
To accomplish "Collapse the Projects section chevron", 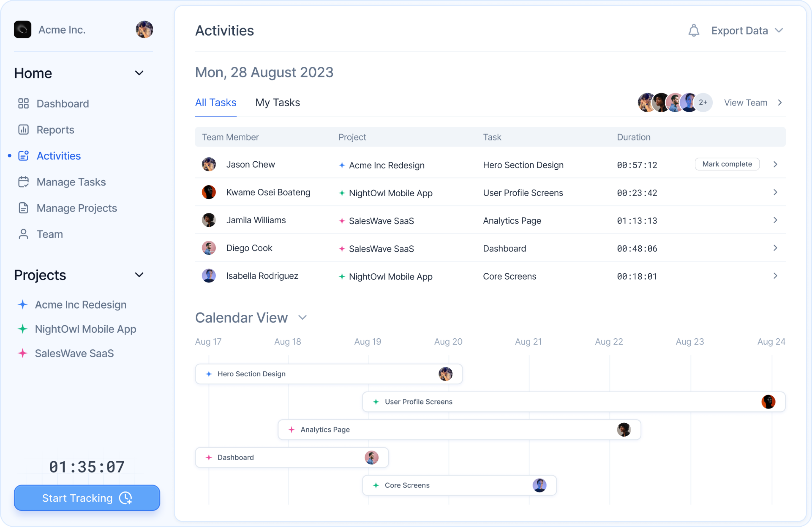I will point(139,275).
